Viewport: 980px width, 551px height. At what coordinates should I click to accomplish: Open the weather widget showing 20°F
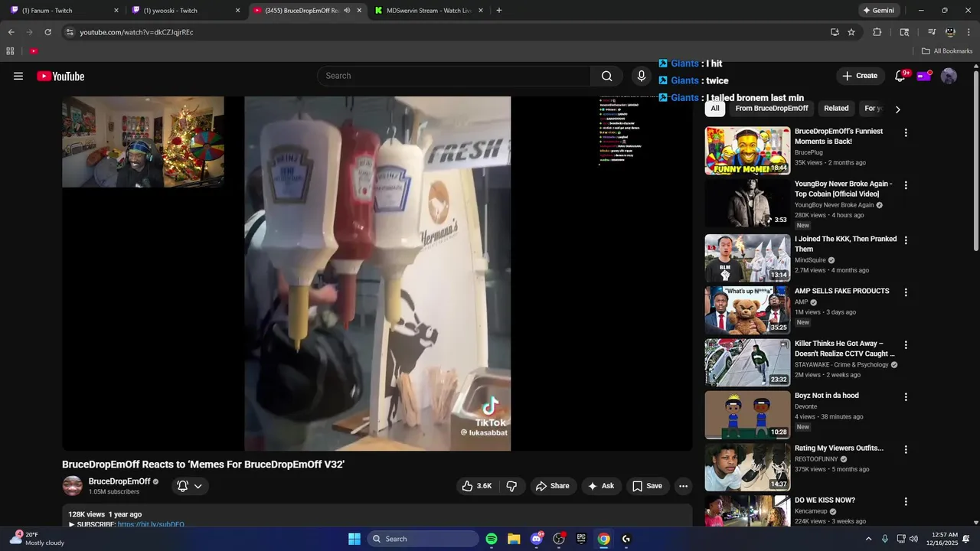pos(38,539)
